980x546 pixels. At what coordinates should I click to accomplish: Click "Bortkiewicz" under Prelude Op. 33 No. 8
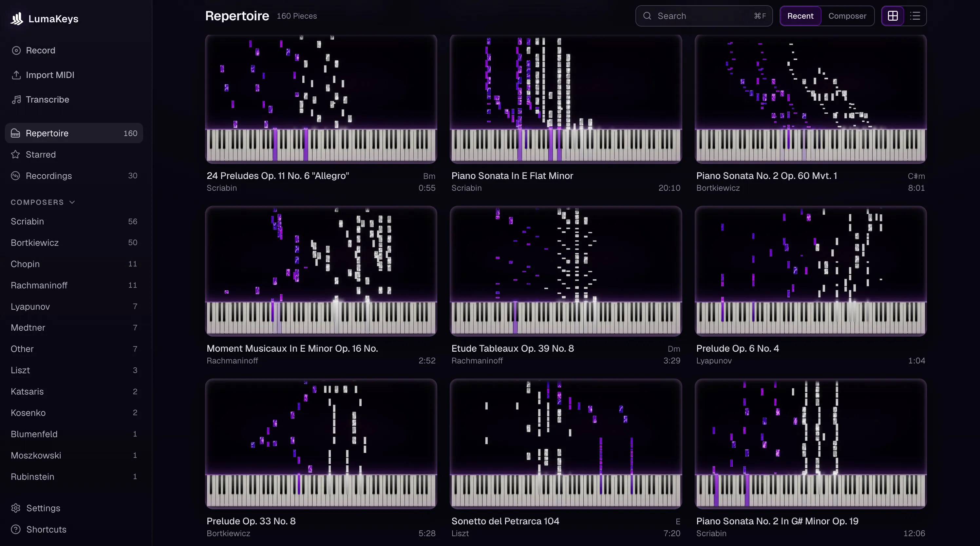(228, 534)
